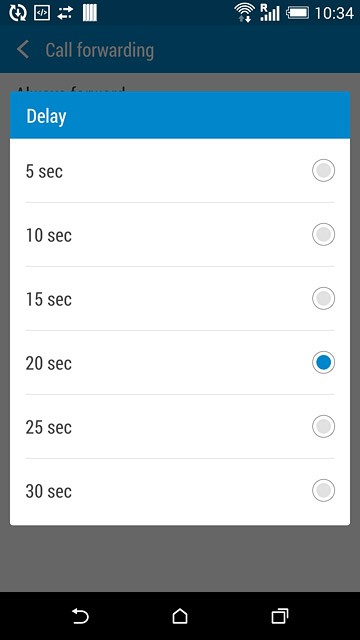Screen dimensions: 360x640
Task: Tap the Android back navigation button
Action: pos(80,616)
